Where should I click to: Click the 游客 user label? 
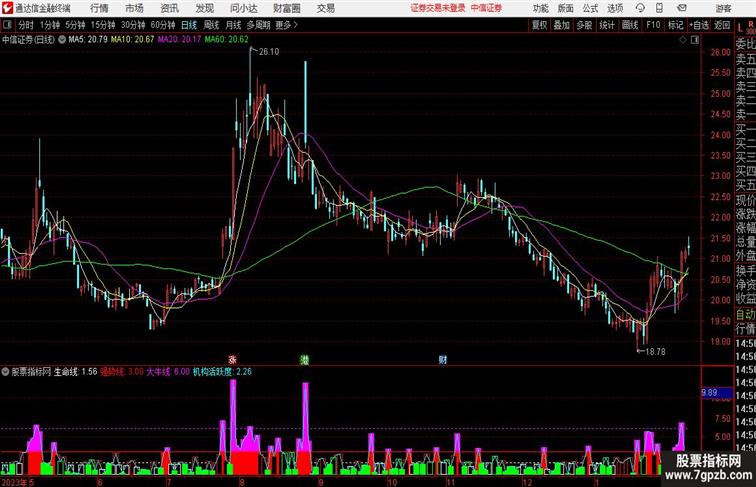[x=723, y=8]
